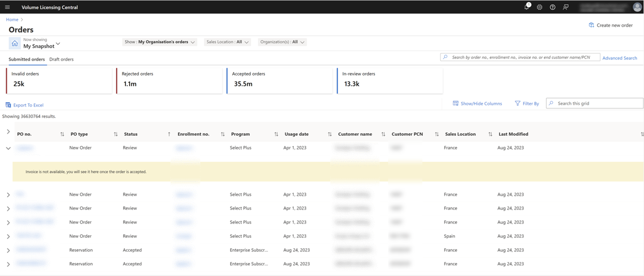Select the Rejected orders card
Image resolution: width=644 pixels, height=276 pixels.
169,81
